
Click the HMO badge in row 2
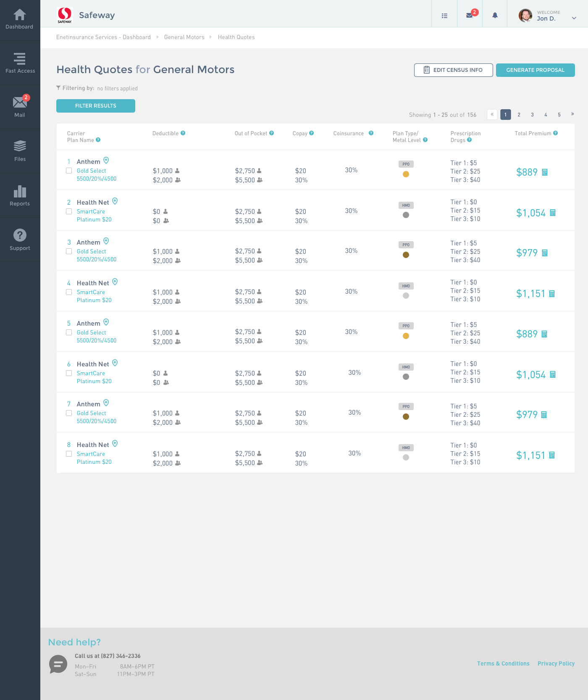406,205
